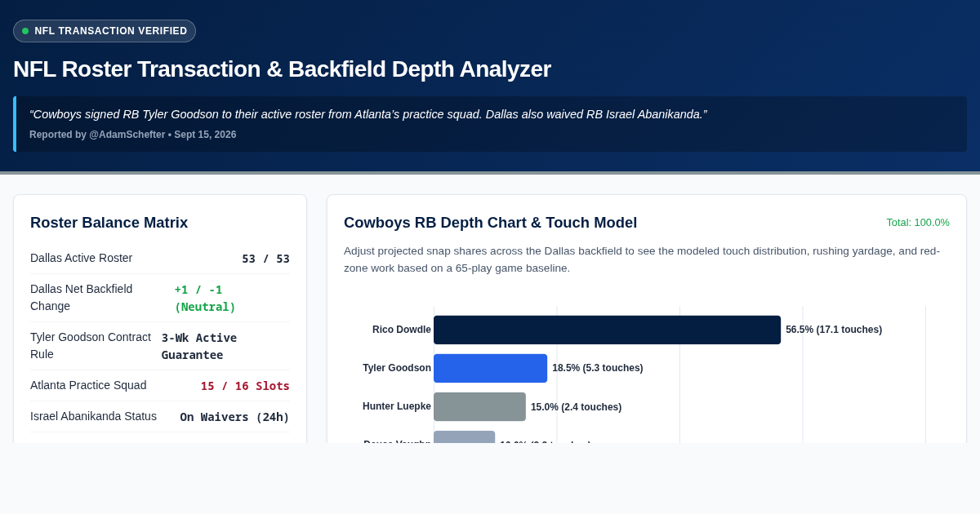The height and width of the screenshot is (514, 980).
Task: Click the Dallas Net Backfield Change label
Action: (x=81, y=297)
